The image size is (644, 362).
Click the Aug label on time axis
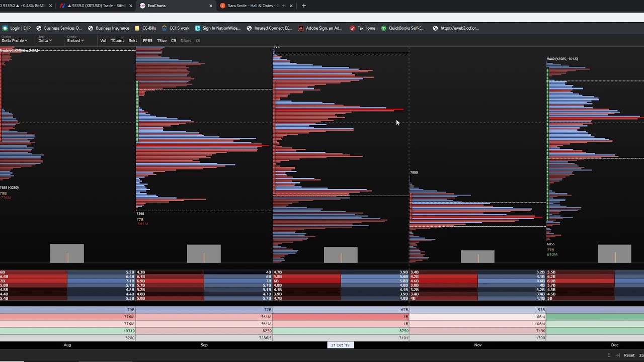tap(67, 345)
